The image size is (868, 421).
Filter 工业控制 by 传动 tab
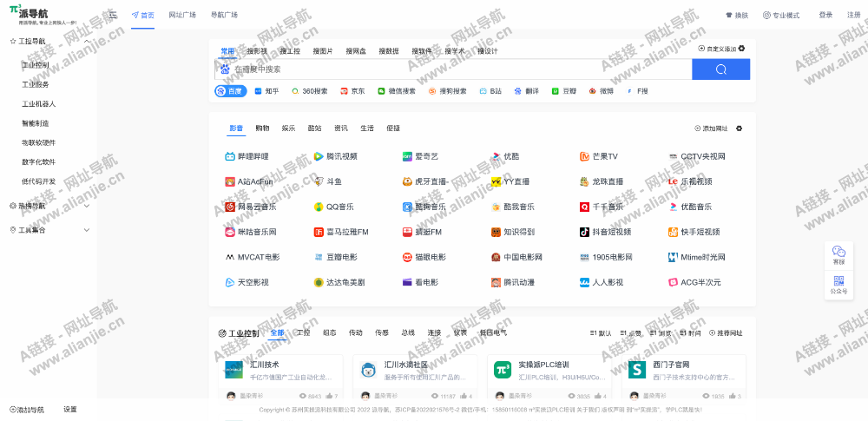click(x=355, y=333)
